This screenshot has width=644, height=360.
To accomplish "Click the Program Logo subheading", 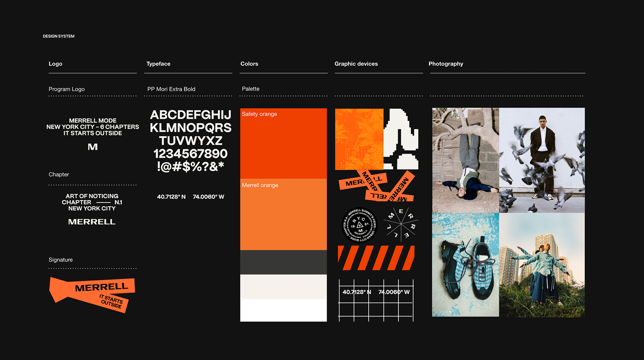I will click(x=66, y=89).
